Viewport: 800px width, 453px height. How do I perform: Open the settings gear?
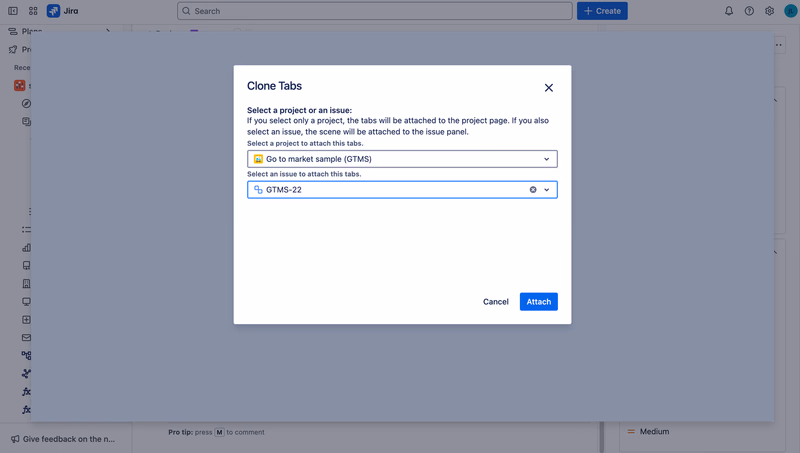pos(769,11)
